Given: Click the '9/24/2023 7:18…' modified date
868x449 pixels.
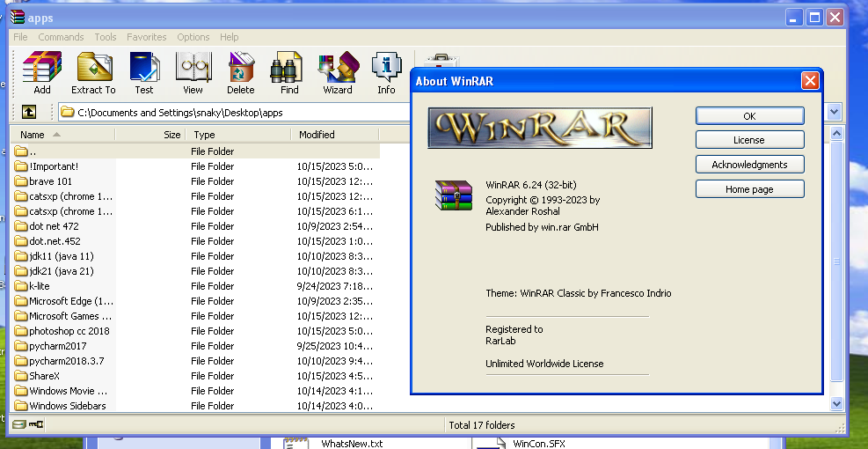Looking at the screenshot, I should click(x=334, y=286).
